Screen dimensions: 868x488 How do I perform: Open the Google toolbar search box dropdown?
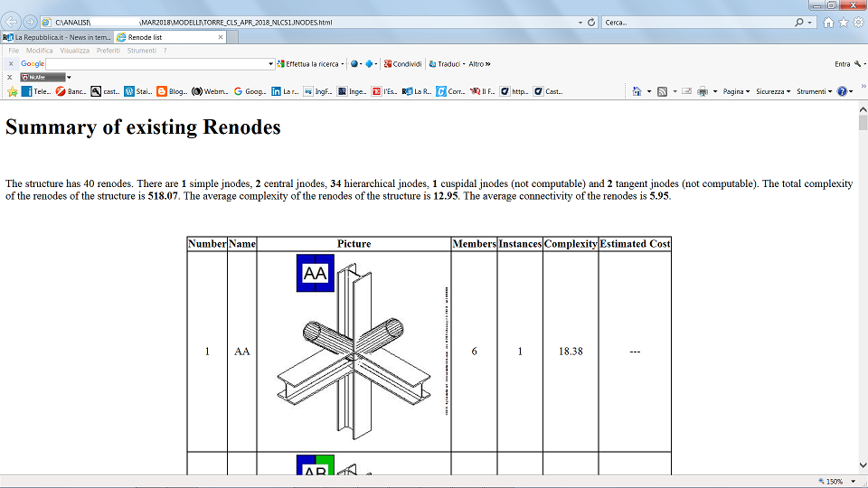[270, 64]
